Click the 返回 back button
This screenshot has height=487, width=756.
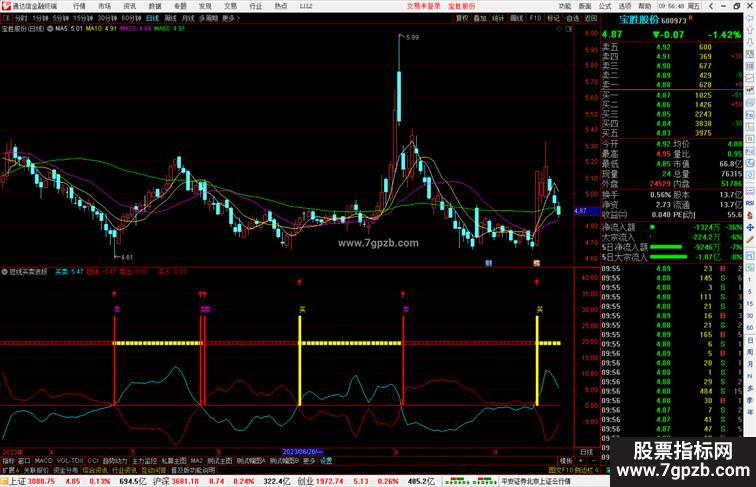pyautogui.click(x=591, y=18)
